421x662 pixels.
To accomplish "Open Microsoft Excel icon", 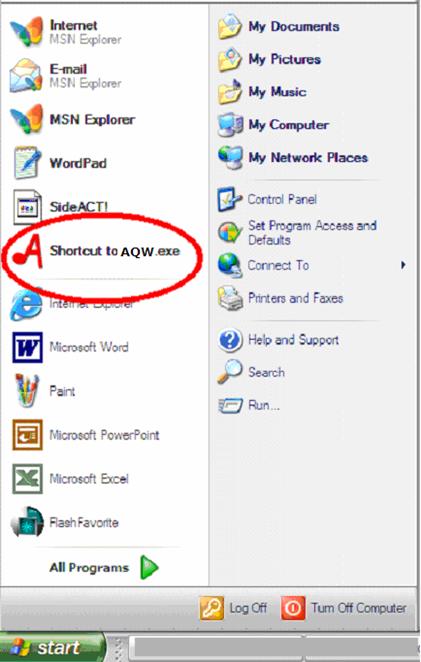I will [x=27, y=479].
